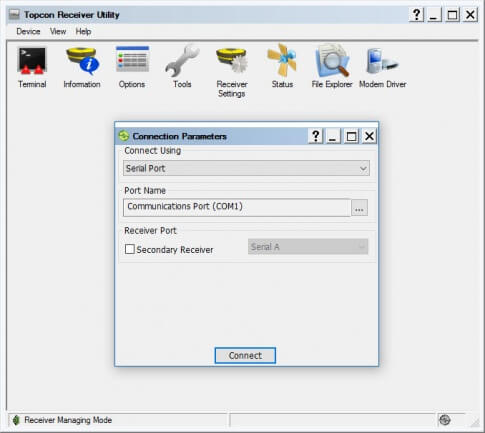The image size is (485, 433).
Task: Enable the Secondary Receiver checkbox
Action: coord(130,249)
